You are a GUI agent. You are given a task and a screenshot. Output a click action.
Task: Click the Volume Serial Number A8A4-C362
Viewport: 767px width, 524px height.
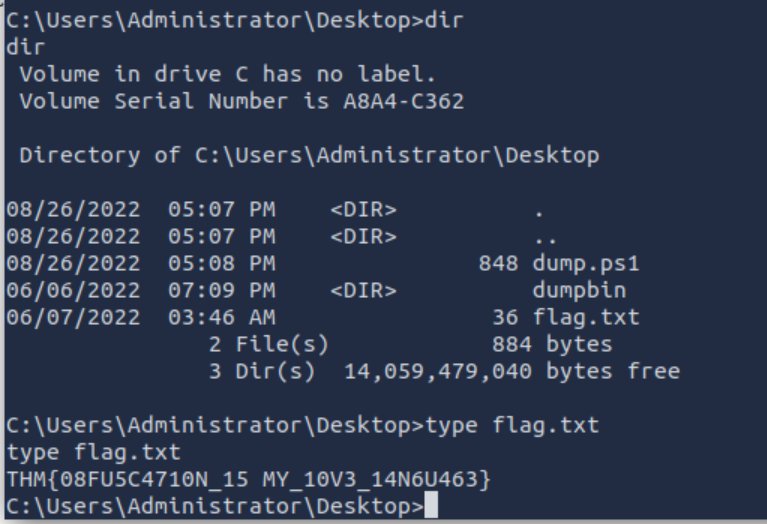404,101
